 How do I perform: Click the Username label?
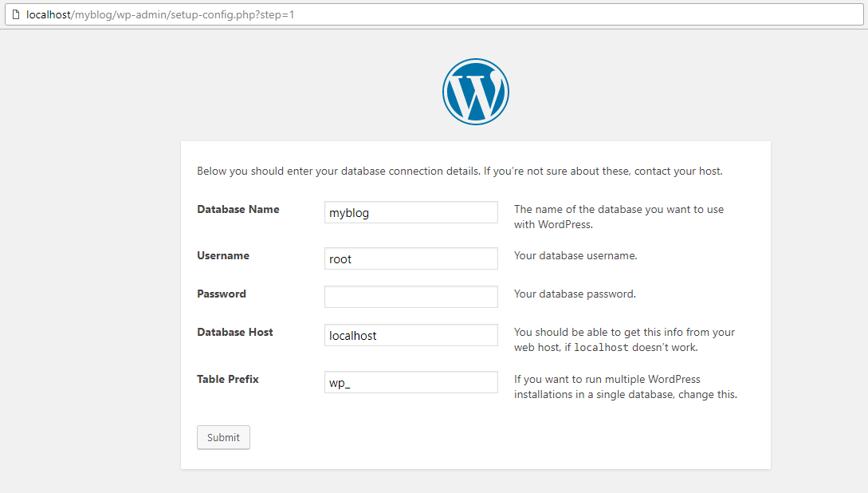click(x=223, y=255)
